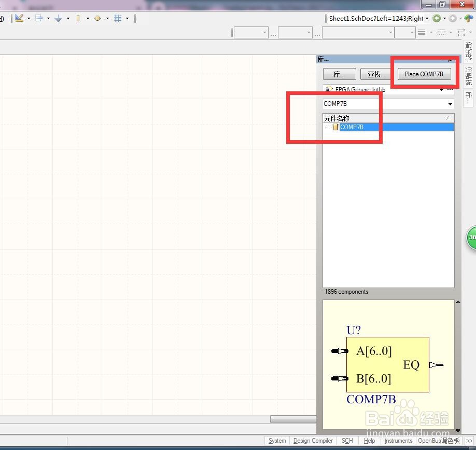
Task: Select the drawing utility tools icon
Action: coord(19,18)
